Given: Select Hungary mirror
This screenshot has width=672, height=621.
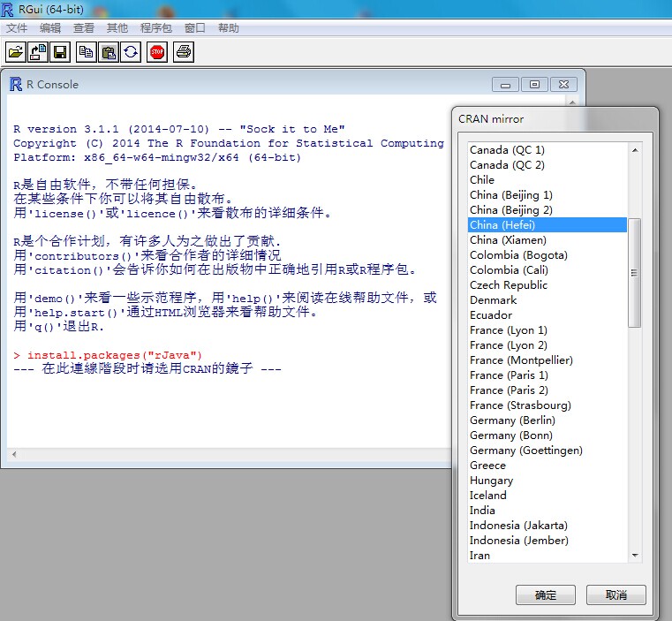Looking at the screenshot, I should pos(547,481).
